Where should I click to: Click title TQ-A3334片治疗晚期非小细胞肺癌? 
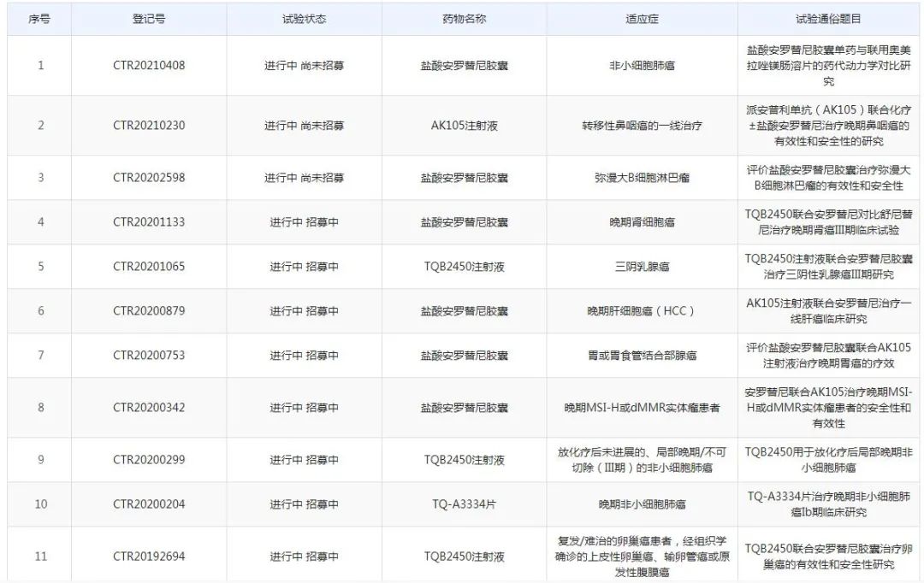pos(828,504)
